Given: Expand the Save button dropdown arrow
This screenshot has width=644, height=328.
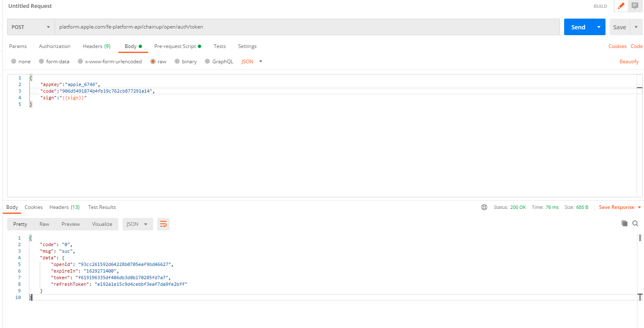Looking at the screenshot, I should [x=636, y=27].
